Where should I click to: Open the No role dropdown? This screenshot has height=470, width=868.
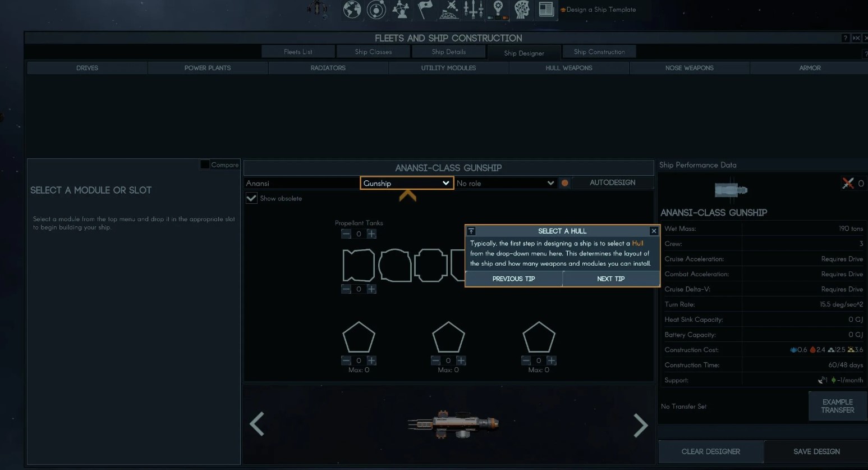(505, 183)
